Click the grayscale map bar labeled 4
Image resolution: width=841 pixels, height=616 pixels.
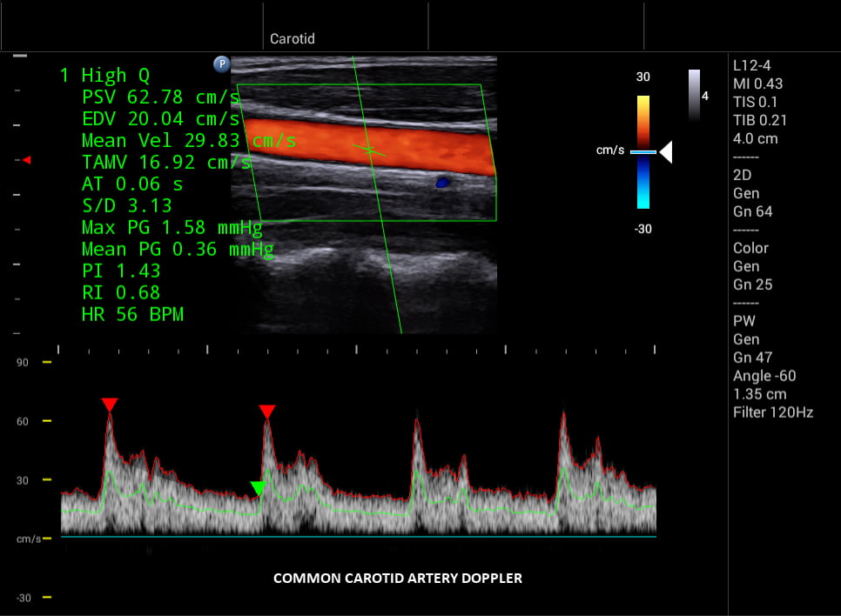[694, 94]
